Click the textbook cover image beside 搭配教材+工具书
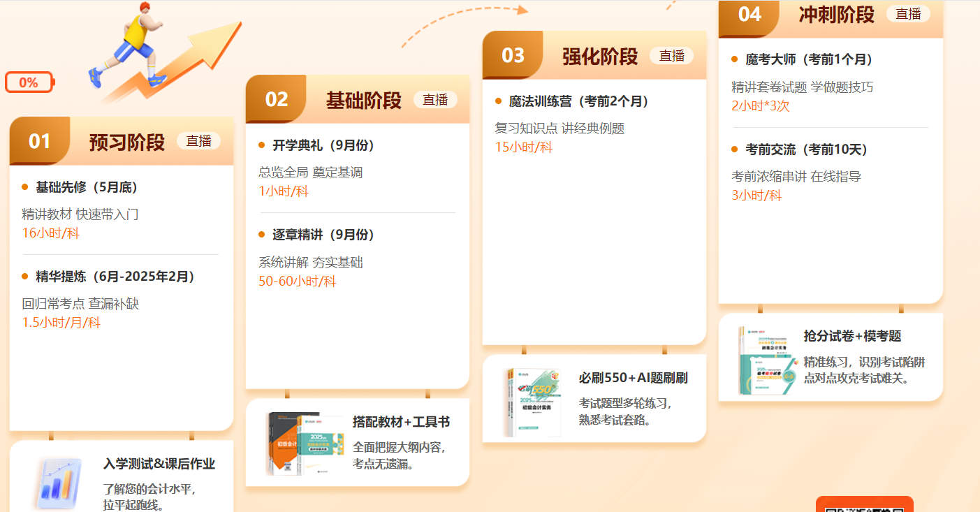The width and height of the screenshot is (980, 512). tap(304, 443)
